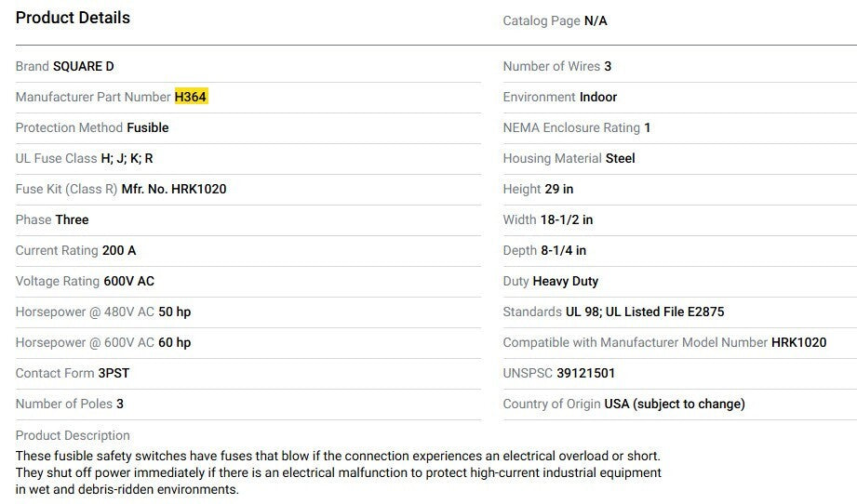Viewport: 857px width, 504px height.
Task: Click the Housing Material Steel value
Action: click(x=621, y=158)
